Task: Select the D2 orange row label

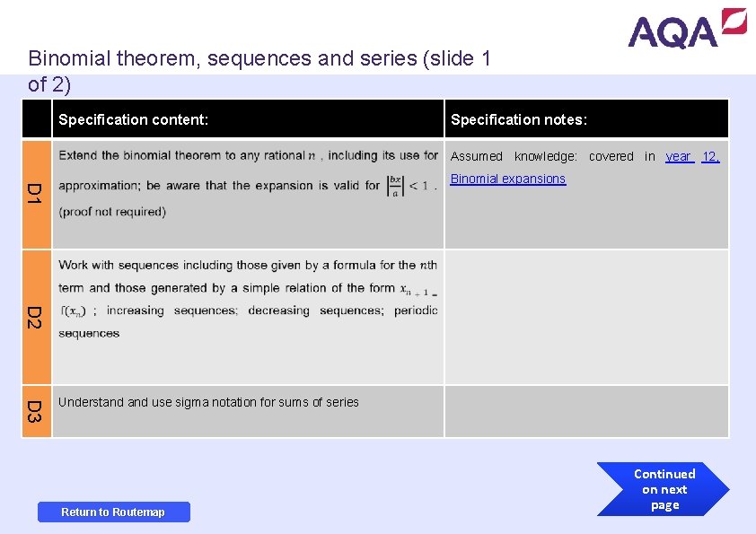Action: pyautogui.click(x=36, y=317)
